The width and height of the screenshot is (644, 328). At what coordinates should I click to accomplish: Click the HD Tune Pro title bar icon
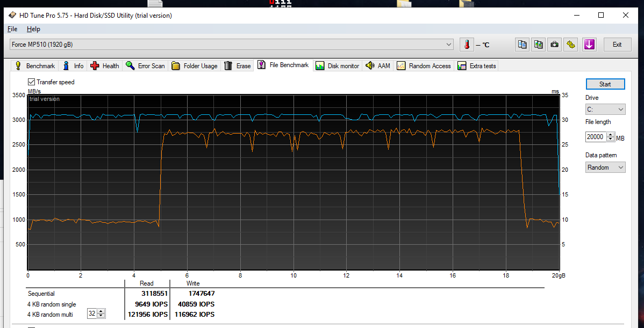pyautogui.click(x=13, y=16)
